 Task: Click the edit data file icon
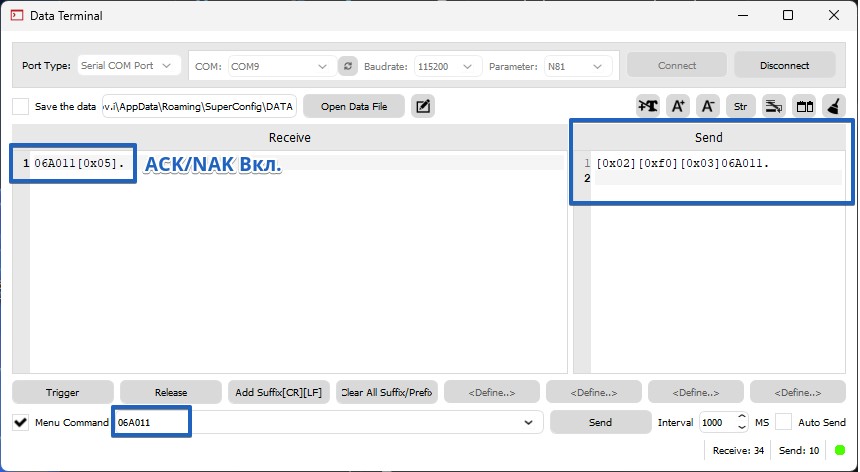point(423,106)
